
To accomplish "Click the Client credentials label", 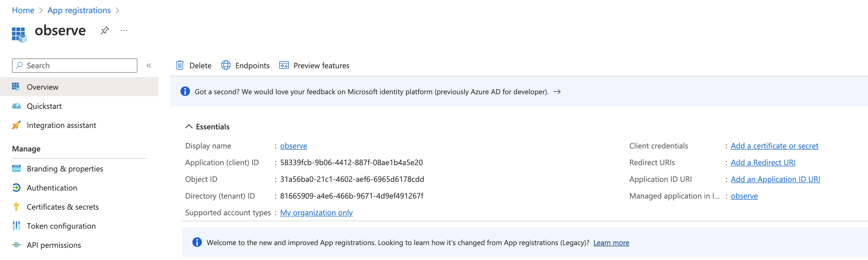I will pos(658,146).
